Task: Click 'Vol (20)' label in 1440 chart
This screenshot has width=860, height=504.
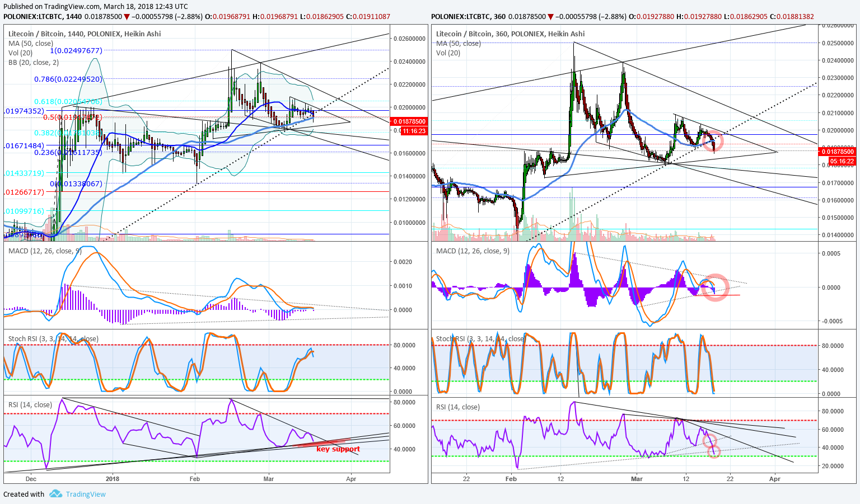Action: 21,53
